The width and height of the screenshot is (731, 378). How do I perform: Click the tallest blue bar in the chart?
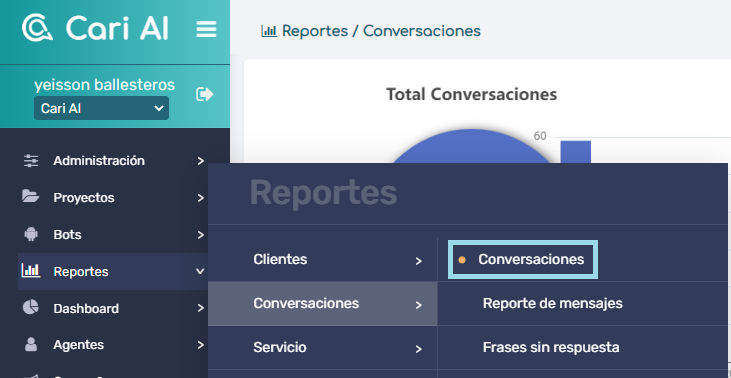[x=575, y=152]
